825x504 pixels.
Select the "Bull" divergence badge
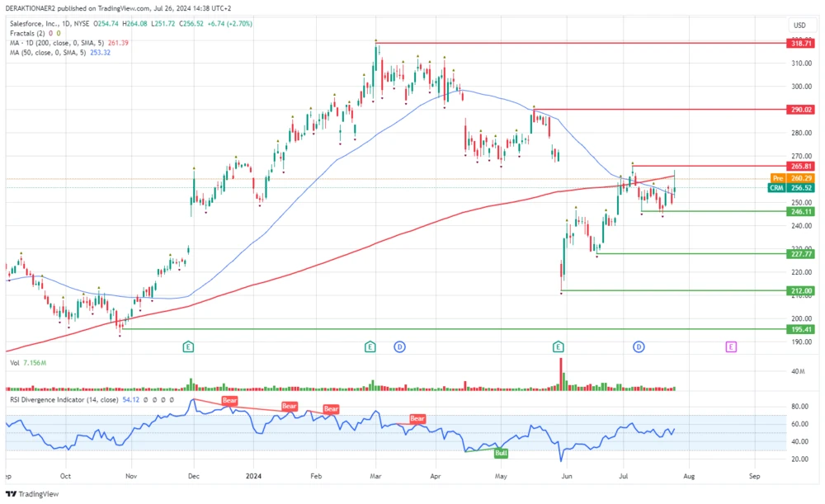tap(500, 452)
